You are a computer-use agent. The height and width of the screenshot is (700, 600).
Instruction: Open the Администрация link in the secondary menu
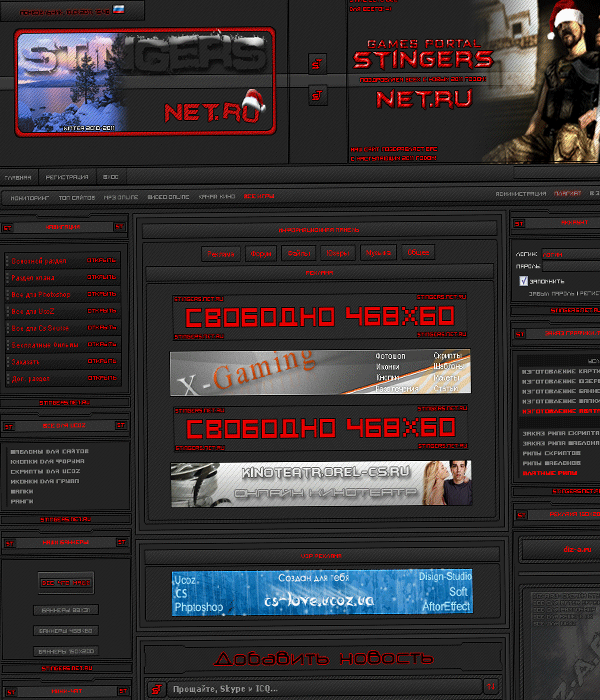point(521,194)
